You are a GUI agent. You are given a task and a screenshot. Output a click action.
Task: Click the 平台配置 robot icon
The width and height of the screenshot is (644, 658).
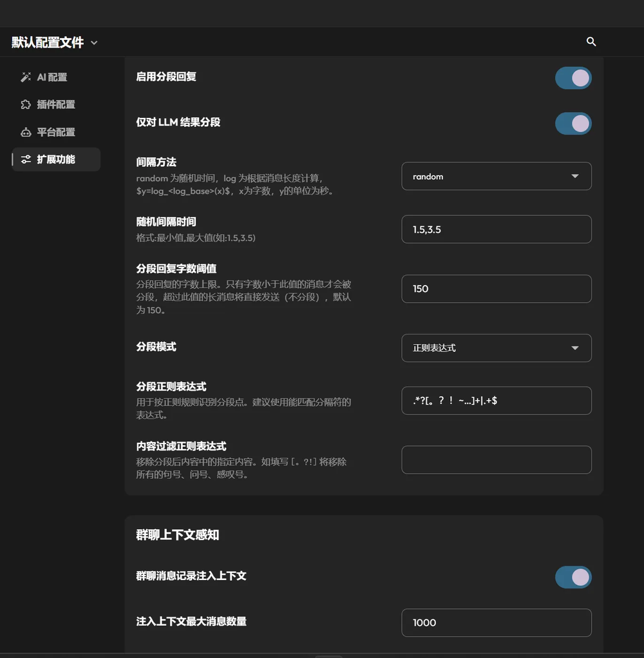(x=26, y=132)
